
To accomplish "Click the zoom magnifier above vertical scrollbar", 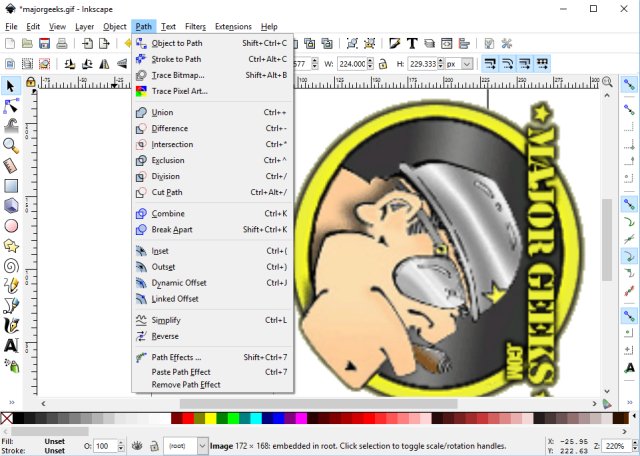I will point(607,82).
